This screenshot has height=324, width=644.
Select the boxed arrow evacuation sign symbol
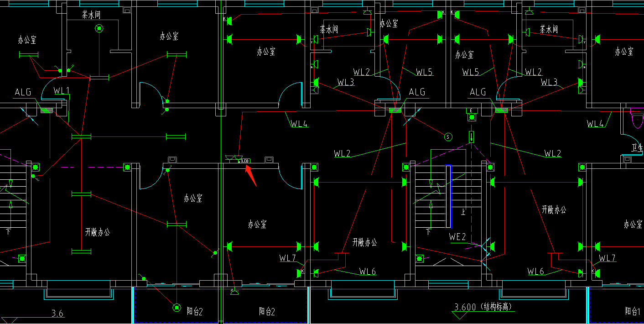[471, 136]
